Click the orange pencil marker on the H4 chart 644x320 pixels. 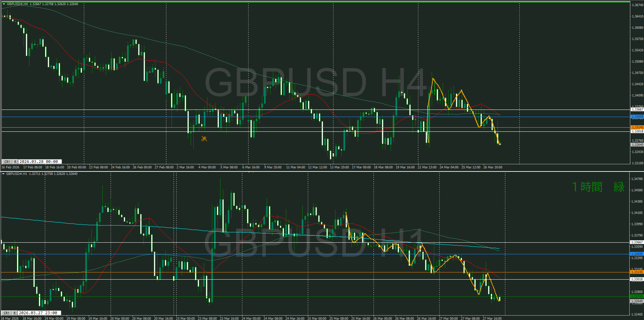click(x=204, y=139)
